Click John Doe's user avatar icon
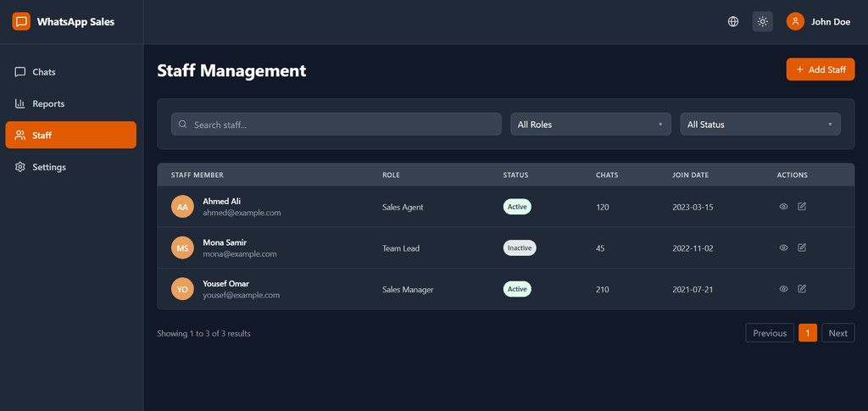This screenshot has height=411, width=868. [x=795, y=22]
